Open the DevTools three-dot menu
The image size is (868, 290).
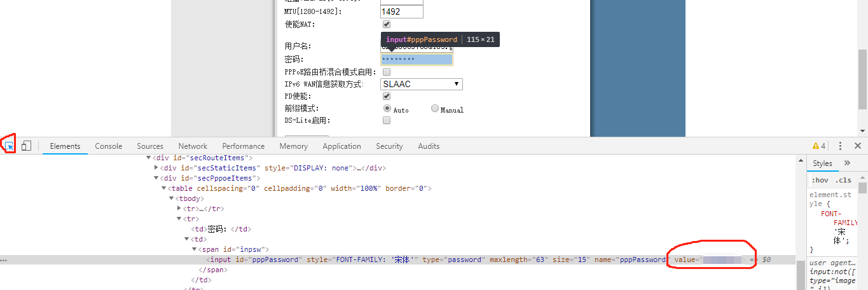coord(840,146)
